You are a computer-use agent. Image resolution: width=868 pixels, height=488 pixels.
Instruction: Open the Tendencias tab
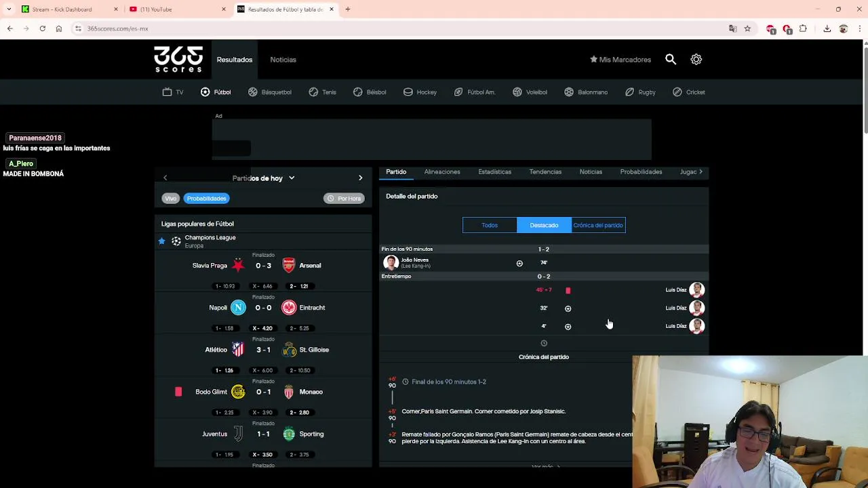[x=545, y=172]
